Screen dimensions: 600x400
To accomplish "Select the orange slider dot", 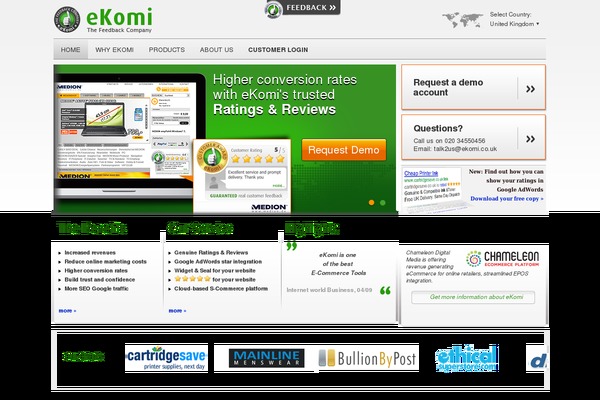I will coord(371,202).
